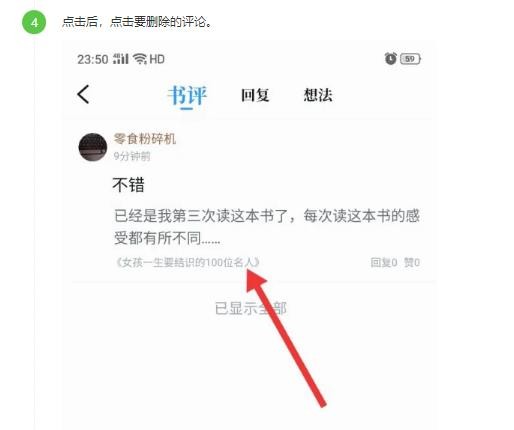Click the 23:50 status bar clock

(x=93, y=60)
